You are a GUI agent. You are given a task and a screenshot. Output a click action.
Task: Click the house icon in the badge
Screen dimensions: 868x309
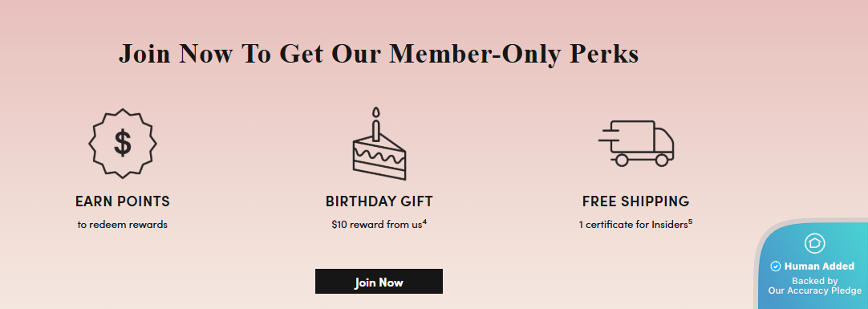tap(815, 243)
